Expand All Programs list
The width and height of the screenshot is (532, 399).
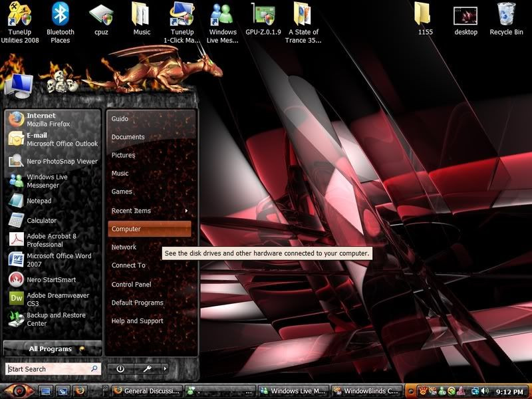coord(53,348)
